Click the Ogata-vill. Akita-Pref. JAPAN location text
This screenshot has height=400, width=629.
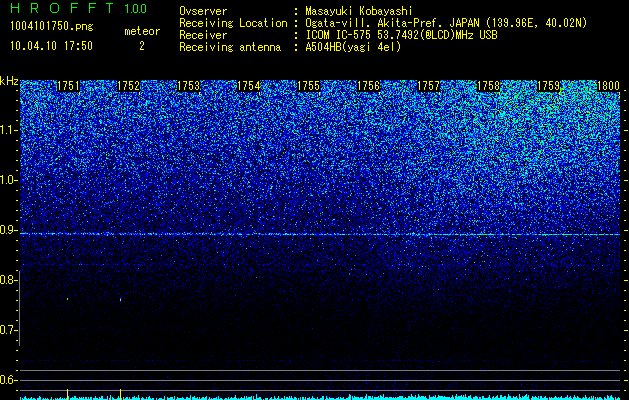tap(444, 24)
